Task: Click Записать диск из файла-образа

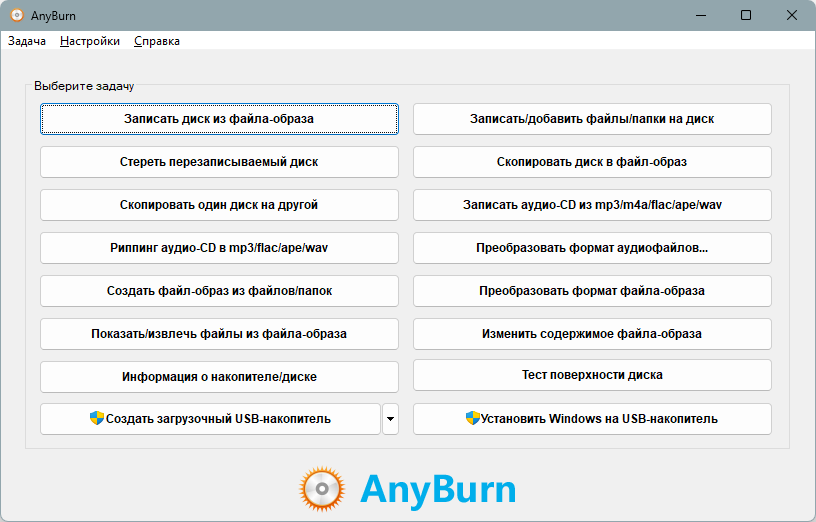Action: tap(219, 119)
